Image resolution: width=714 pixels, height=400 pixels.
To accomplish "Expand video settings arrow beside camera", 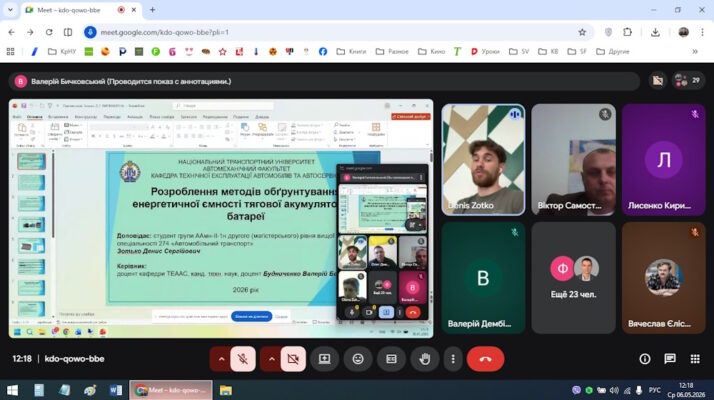I will pos(271,359).
